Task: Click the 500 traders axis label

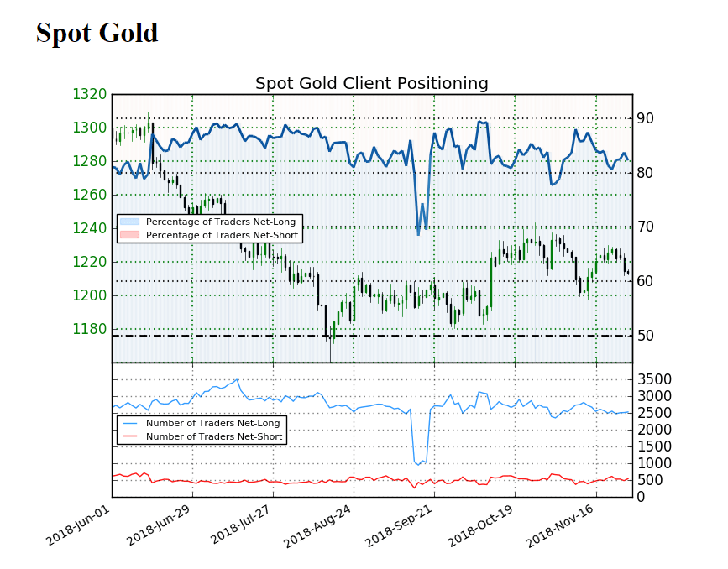Action: 650,480
